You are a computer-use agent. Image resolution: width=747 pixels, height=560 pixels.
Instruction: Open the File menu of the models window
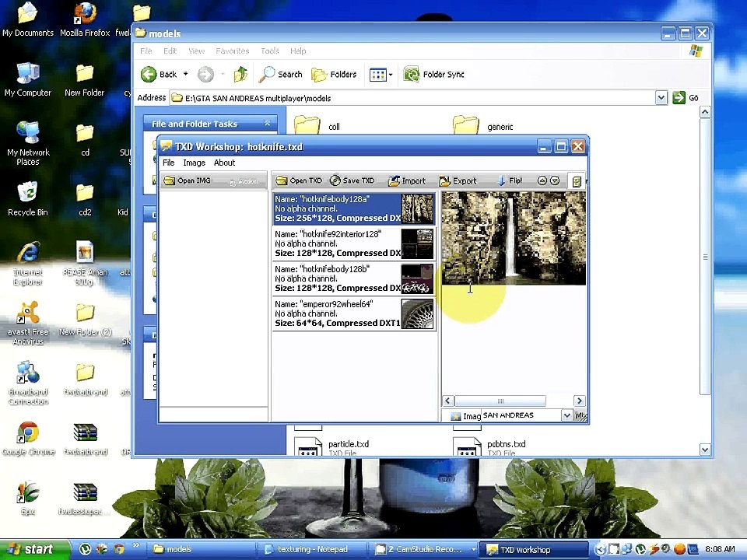tap(146, 51)
